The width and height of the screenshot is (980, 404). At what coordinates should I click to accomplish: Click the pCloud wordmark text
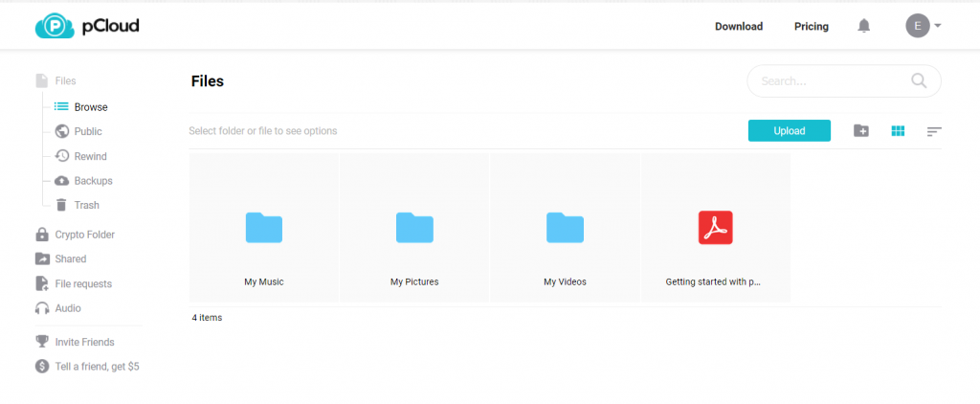click(x=111, y=26)
